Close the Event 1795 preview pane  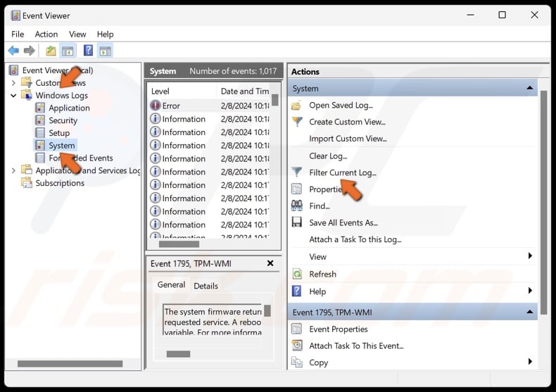click(x=270, y=263)
